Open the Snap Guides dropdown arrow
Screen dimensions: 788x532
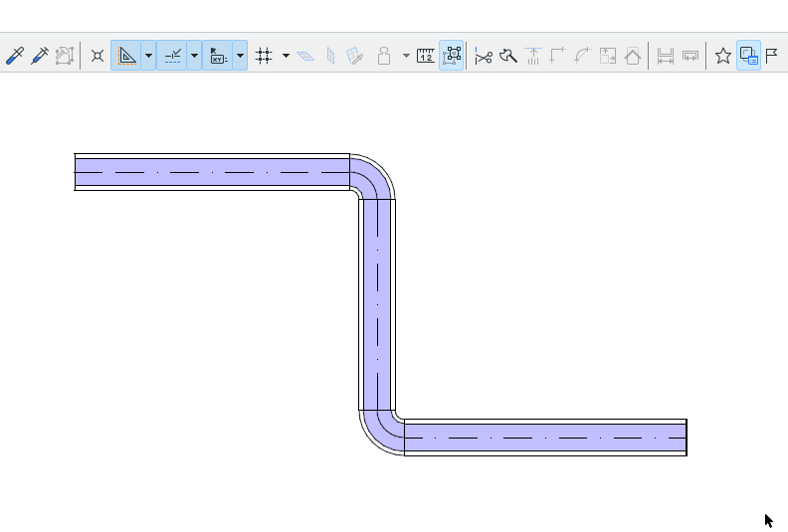(x=194, y=56)
